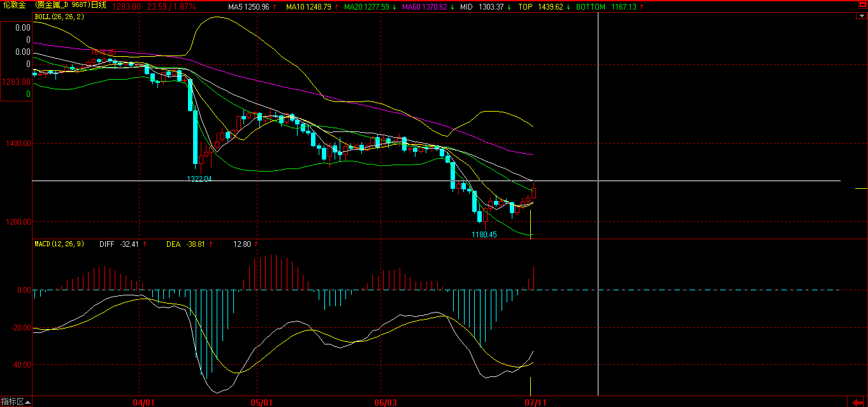Click the 06/03 date marker

[x=385, y=403]
